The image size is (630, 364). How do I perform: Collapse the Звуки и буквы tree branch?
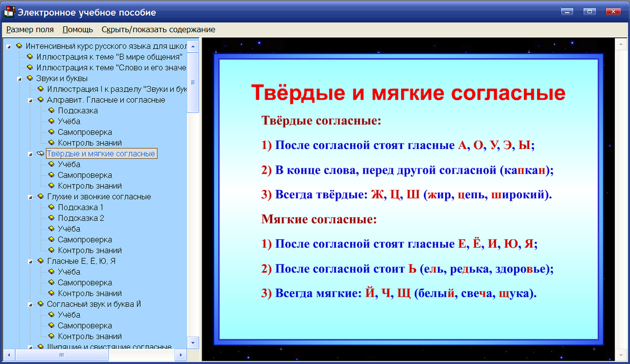(20, 79)
